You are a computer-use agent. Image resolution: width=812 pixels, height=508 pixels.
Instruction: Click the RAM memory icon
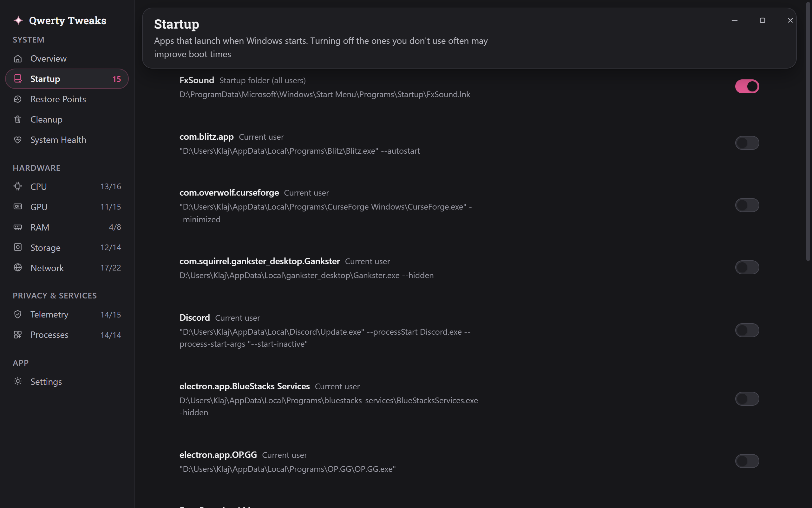18,227
